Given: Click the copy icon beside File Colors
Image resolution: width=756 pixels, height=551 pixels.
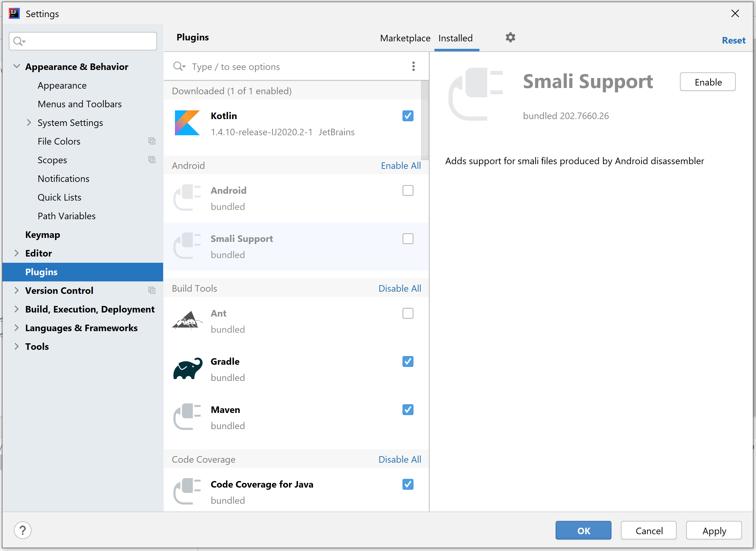Looking at the screenshot, I should (152, 141).
